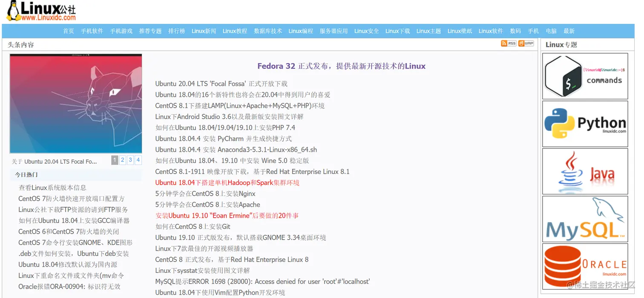The width and height of the screenshot is (644, 298).
Task: Go to 首页 in navigation bar
Action: coord(69,31)
